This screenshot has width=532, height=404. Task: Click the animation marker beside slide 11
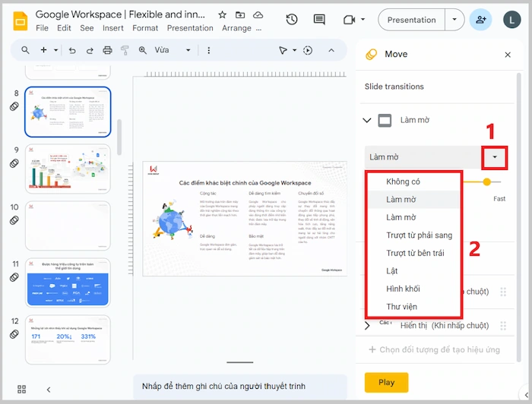(14, 277)
